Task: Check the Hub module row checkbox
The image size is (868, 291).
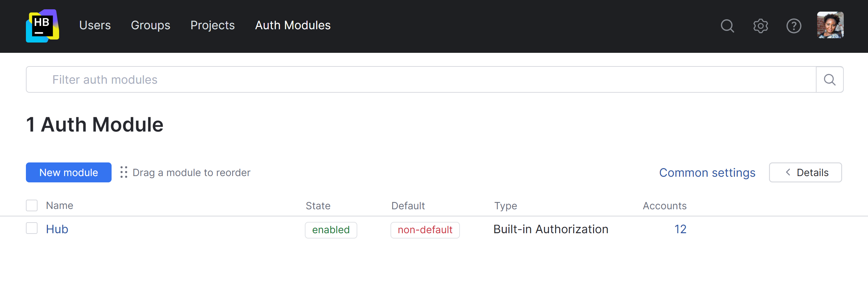Action: [32, 228]
